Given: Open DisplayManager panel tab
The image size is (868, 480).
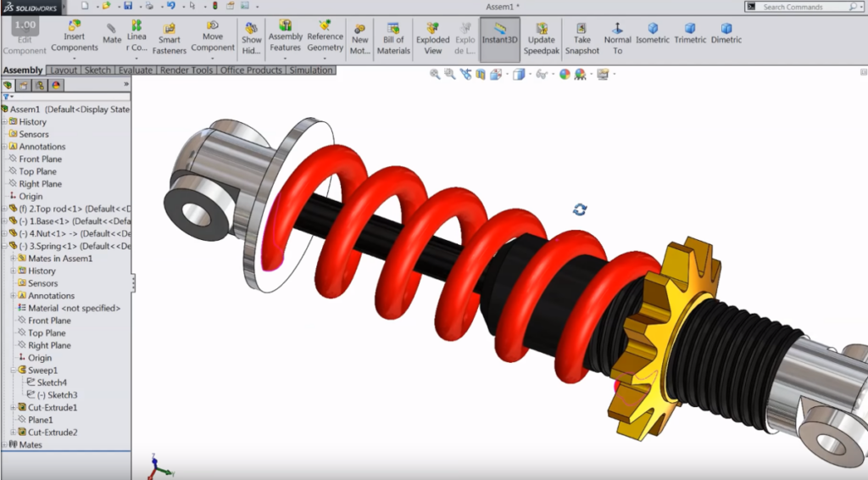Looking at the screenshot, I should coord(56,86).
